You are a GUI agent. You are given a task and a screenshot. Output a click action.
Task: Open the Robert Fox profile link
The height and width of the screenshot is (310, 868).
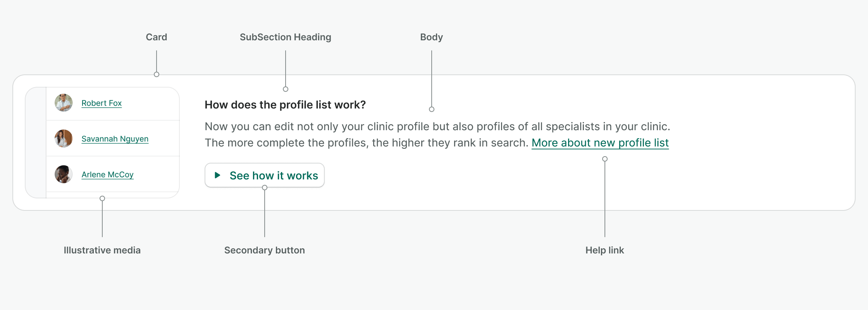click(102, 103)
